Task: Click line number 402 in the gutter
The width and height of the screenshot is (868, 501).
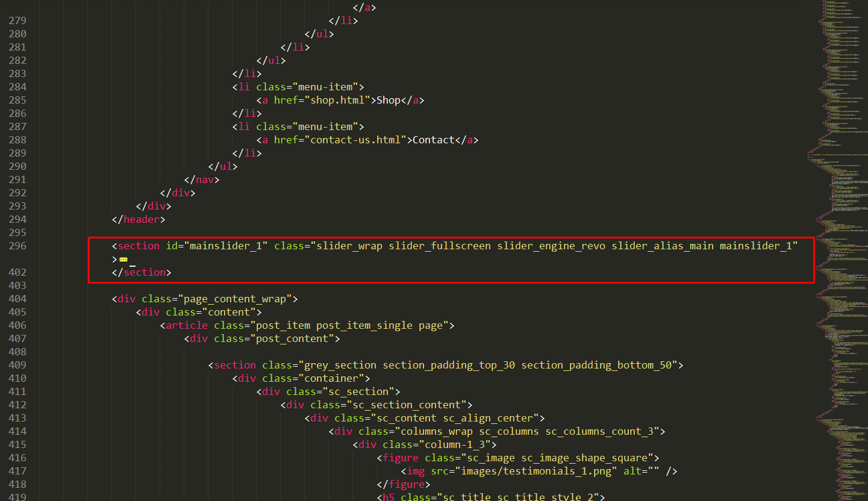Action: coord(17,272)
